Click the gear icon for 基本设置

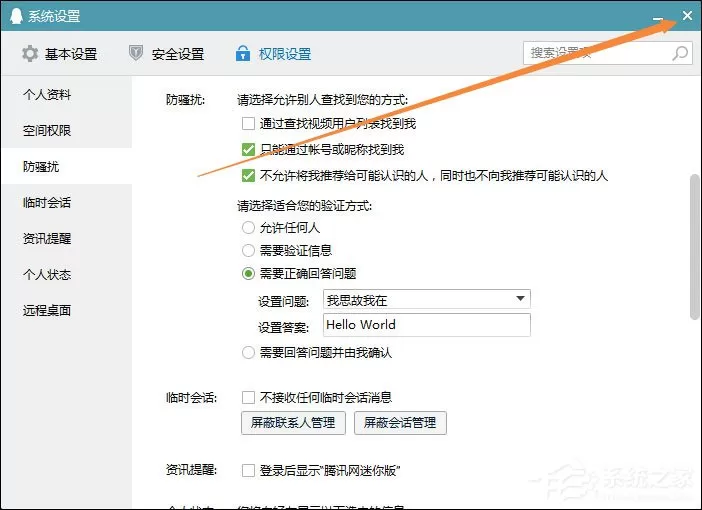tap(30, 54)
